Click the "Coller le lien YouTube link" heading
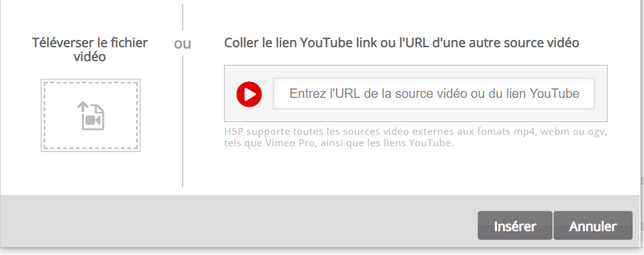The width and height of the screenshot is (644, 255). tap(402, 43)
